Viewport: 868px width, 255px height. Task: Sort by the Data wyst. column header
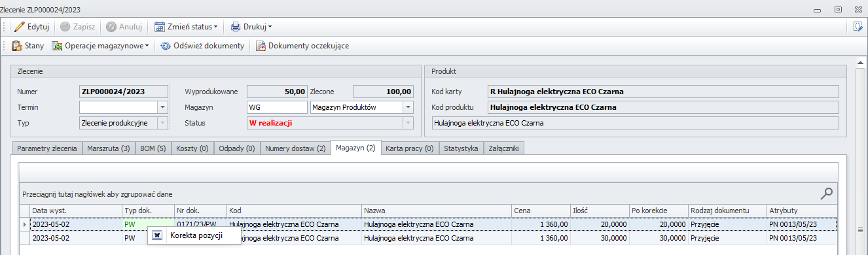(76, 211)
